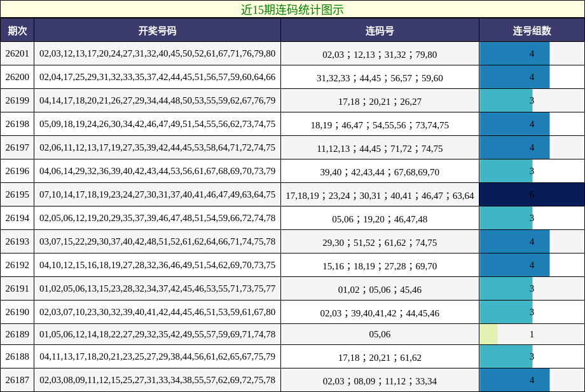Viewport: 585px width, 392px height.
Task: Select period number 26197
Action: 17,147
